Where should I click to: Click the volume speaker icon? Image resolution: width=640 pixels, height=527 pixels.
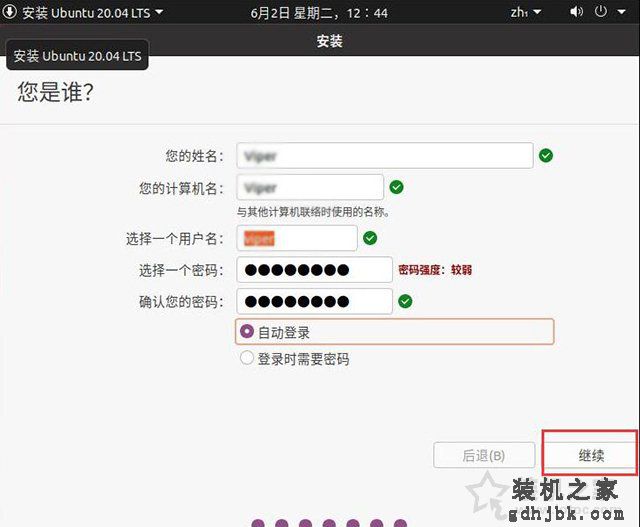tap(576, 12)
